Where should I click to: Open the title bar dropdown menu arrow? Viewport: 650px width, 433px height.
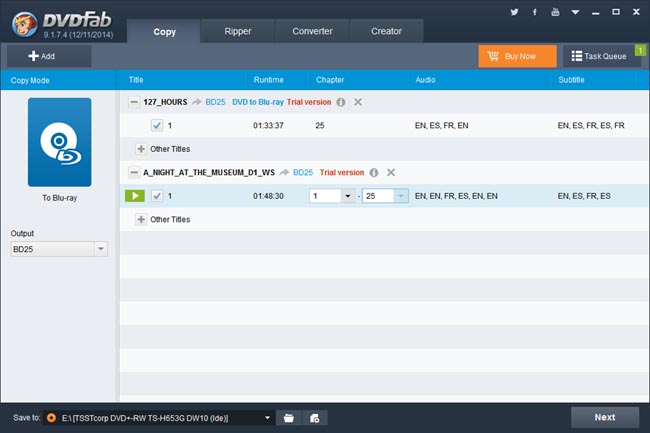tap(575, 12)
